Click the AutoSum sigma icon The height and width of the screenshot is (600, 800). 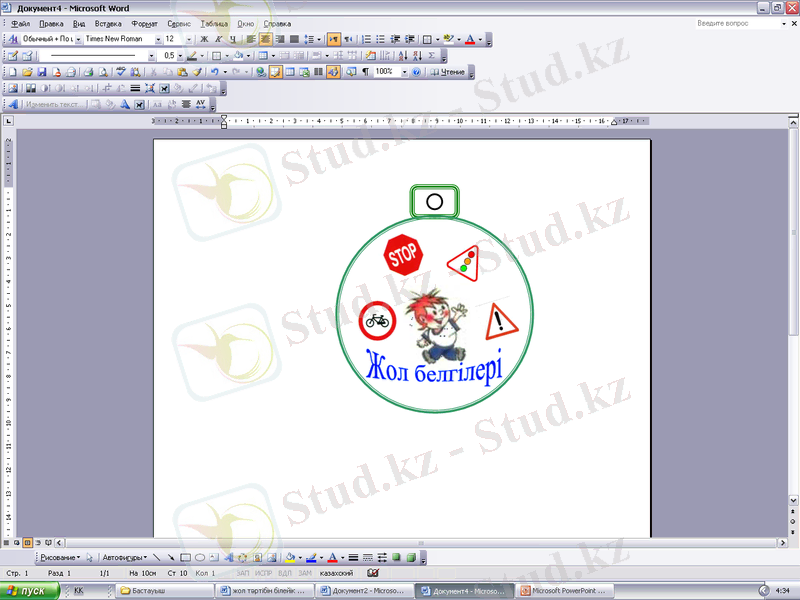point(431,56)
